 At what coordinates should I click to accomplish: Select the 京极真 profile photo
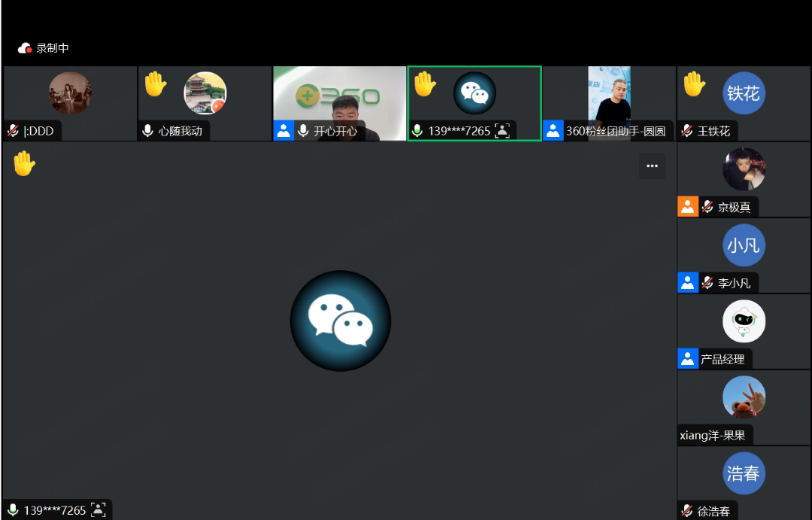pyautogui.click(x=744, y=169)
